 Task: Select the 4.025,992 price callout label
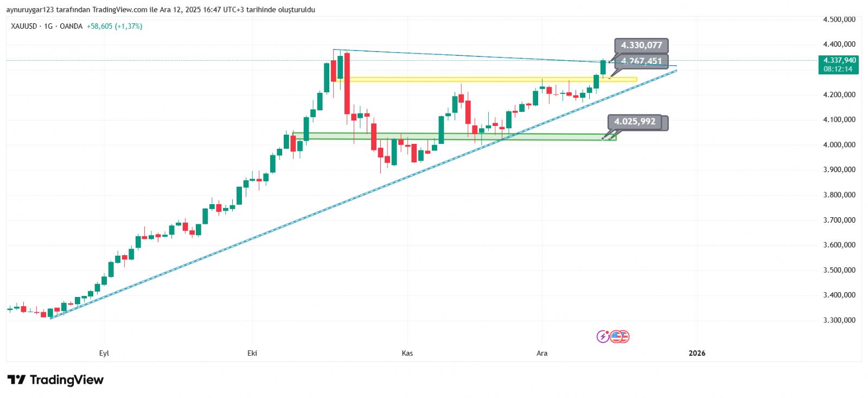pyautogui.click(x=635, y=122)
